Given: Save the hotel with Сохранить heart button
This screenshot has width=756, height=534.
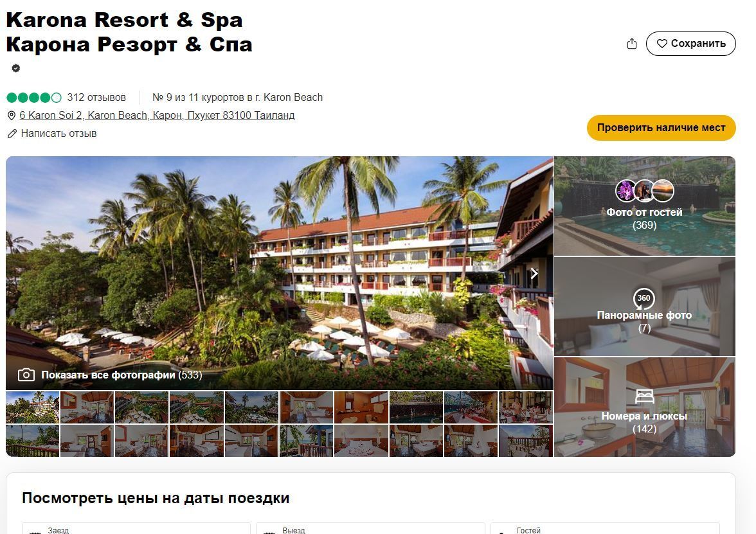Looking at the screenshot, I should coord(690,44).
